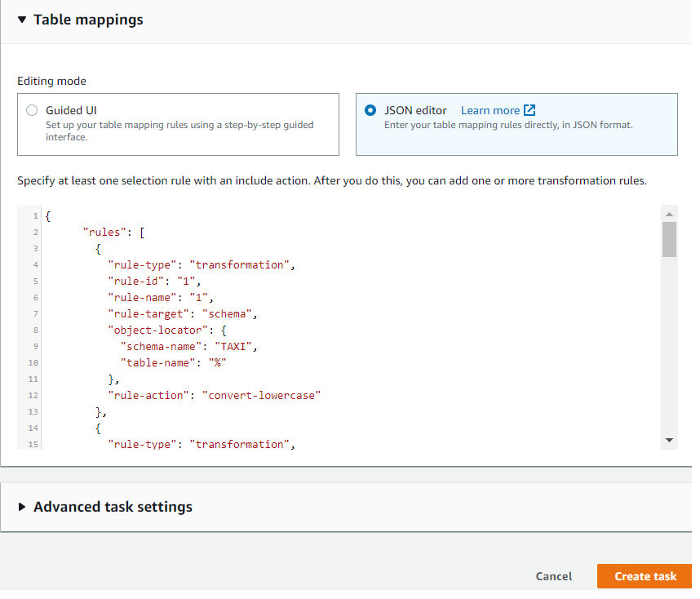Click the Create task button
The image size is (700, 599).
pos(645,576)
